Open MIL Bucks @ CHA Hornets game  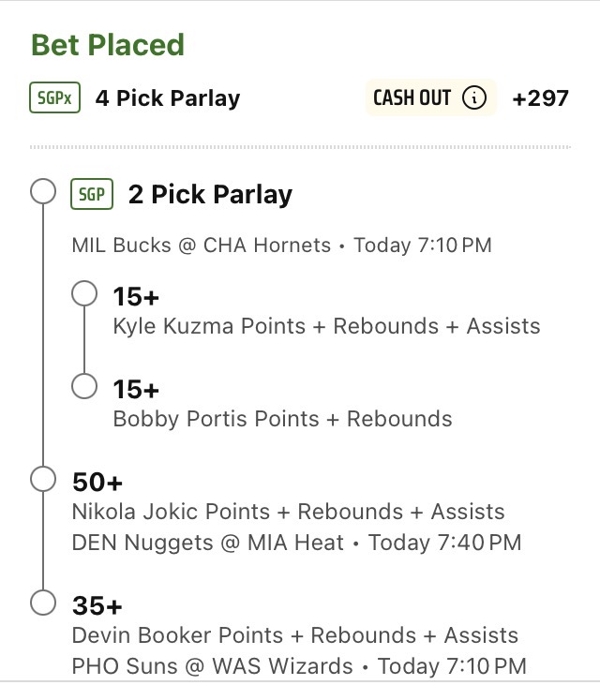(x=202, y=246)
